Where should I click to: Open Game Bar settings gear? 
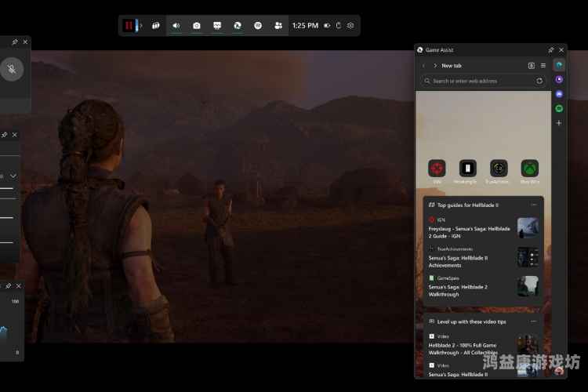point(350,26)
